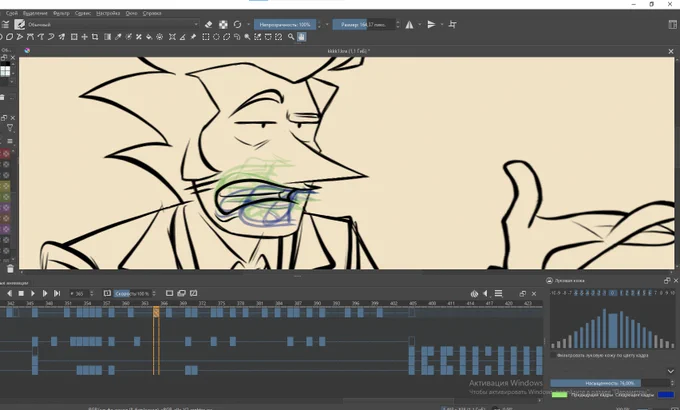
Task: Open the Справка menu
Action: [152, 13]
